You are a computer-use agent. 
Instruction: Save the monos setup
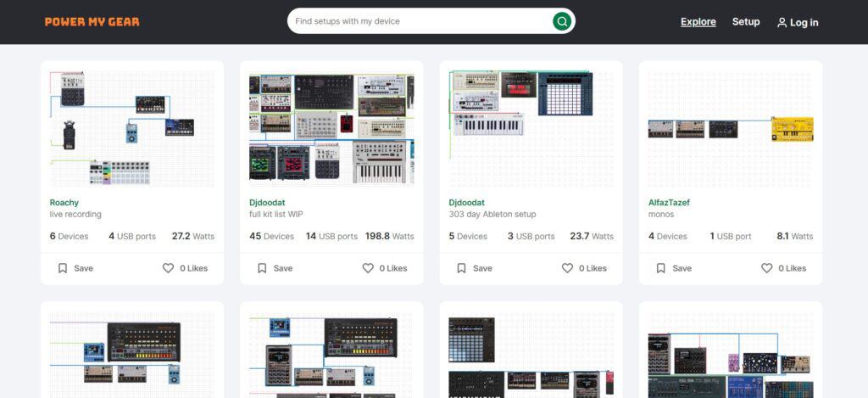(x=673, y=268)
